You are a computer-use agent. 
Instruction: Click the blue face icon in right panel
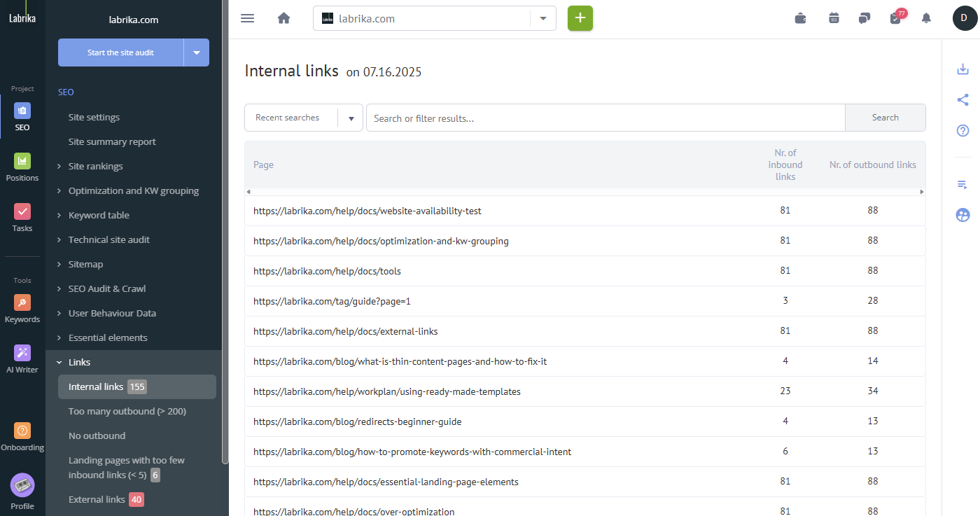pyautogui.click(x=962, y=215)
